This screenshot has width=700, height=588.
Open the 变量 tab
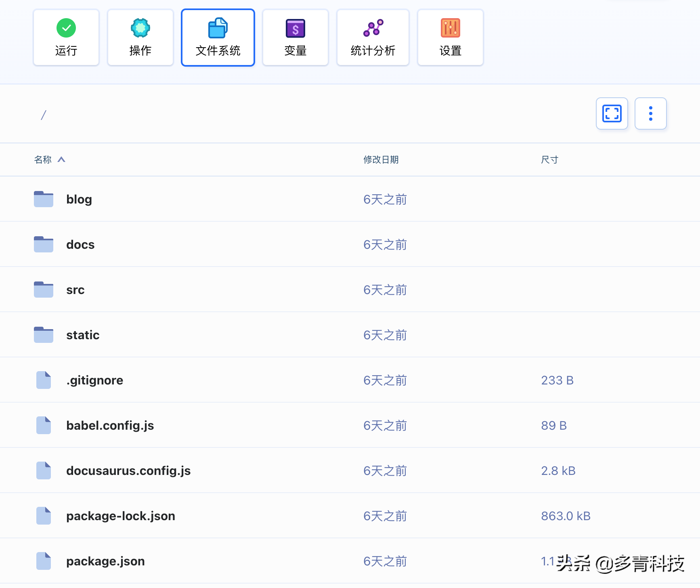pyautogui.click(x=296, y=38)
